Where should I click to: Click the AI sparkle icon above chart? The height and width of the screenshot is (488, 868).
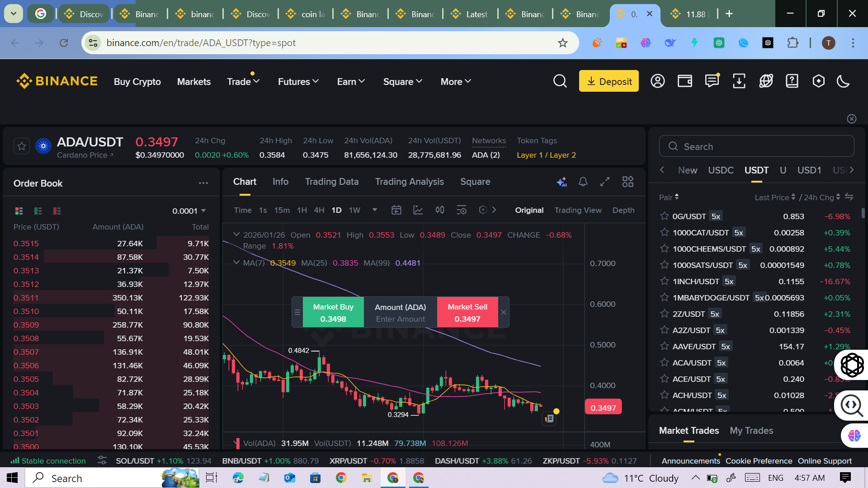point(561,182)
